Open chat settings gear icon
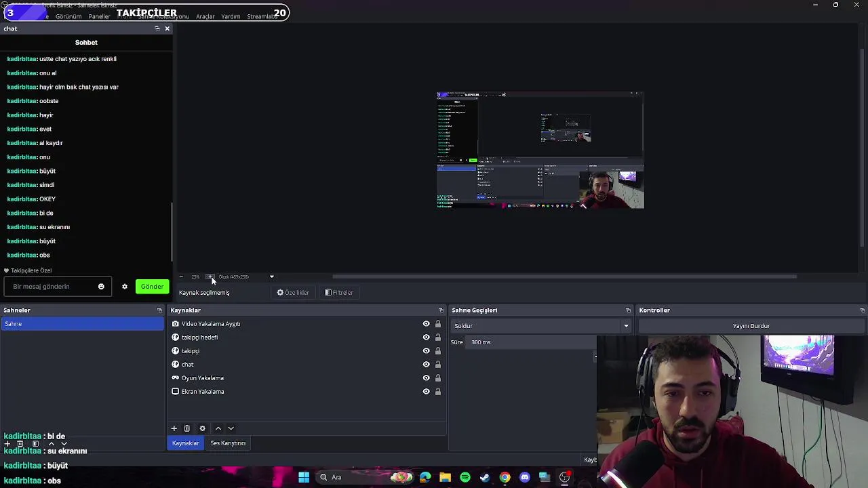The height and width of the screenshot is (488, 868). (125, 287)
